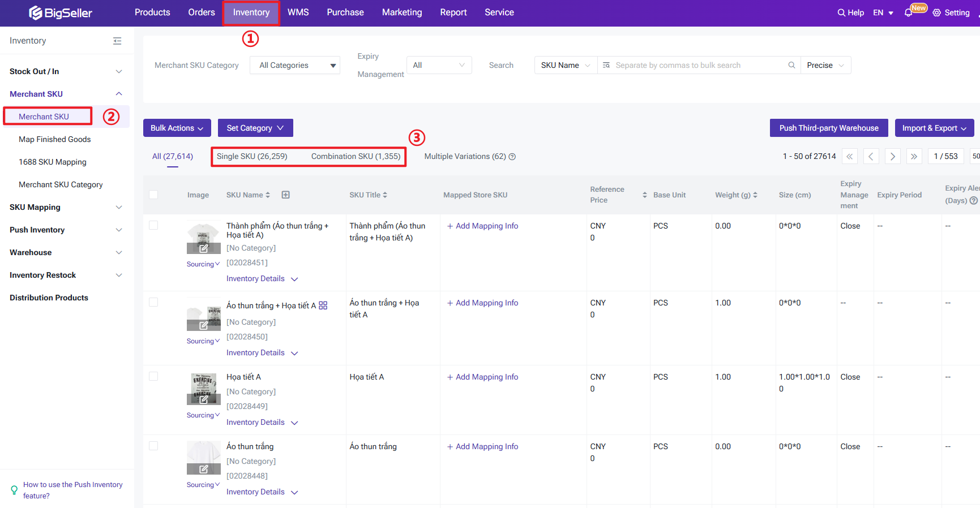Jump to the last page arrow
This screenshot has width=980, height=508.
pos(914,156)
